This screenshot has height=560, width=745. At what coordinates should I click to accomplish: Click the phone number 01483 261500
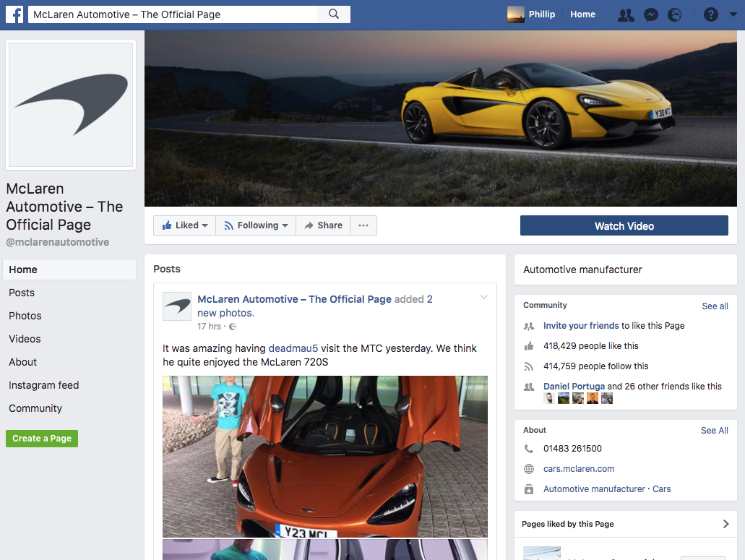click(572, 449)
